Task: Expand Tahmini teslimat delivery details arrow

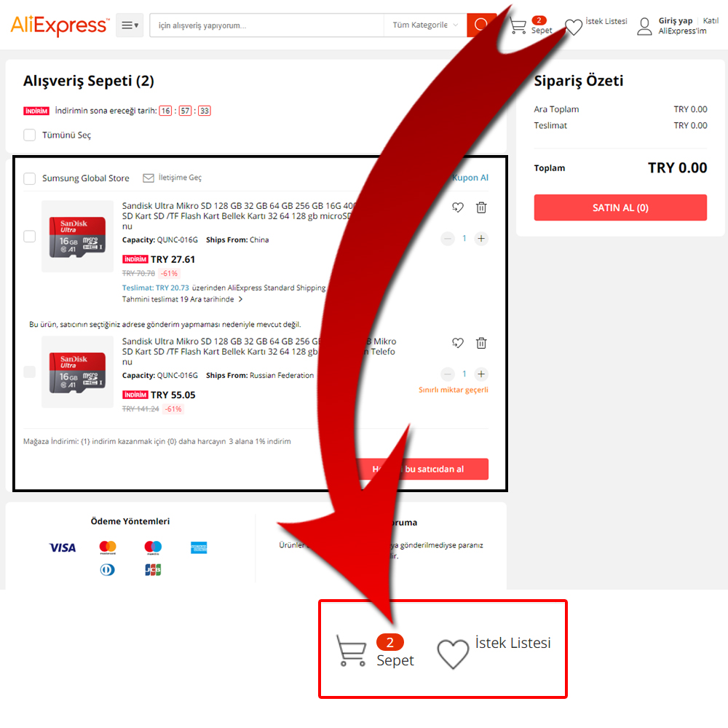Action: point(240,299)
